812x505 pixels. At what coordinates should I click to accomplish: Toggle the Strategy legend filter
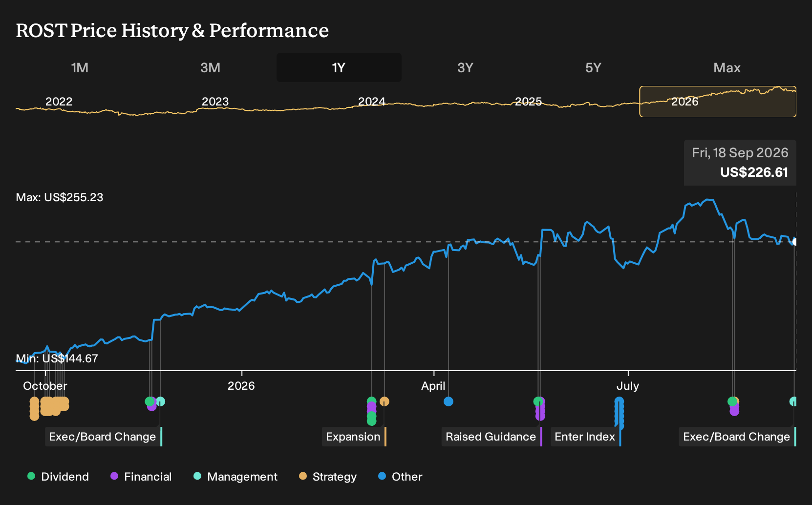[328, 477]
